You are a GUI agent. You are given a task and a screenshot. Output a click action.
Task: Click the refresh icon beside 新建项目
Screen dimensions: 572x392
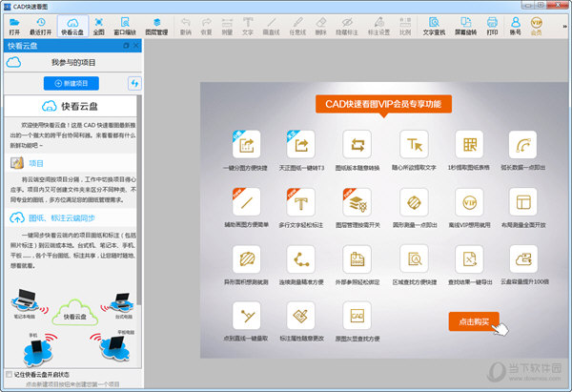[134, 84]
